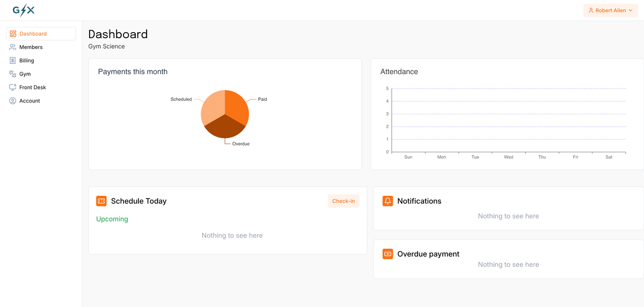Image resolution: width=644 pixels, height=307 pixels.
Task: Click the user icon beside Robert Allen
Action: click(x=591, y=10)
